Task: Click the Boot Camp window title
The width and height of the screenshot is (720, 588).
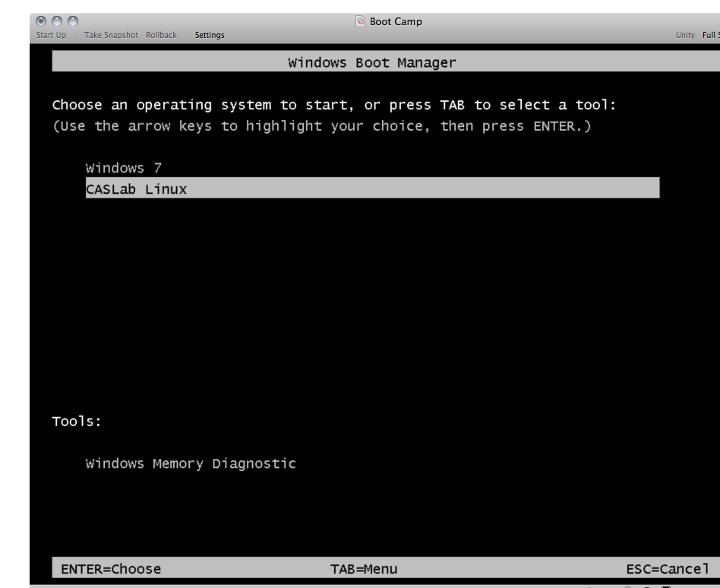Action: (396, 21)
